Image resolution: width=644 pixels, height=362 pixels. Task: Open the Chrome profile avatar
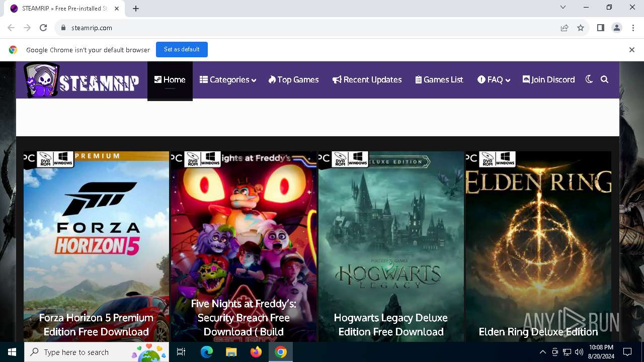pyautogui.click(x=617, y=28)
